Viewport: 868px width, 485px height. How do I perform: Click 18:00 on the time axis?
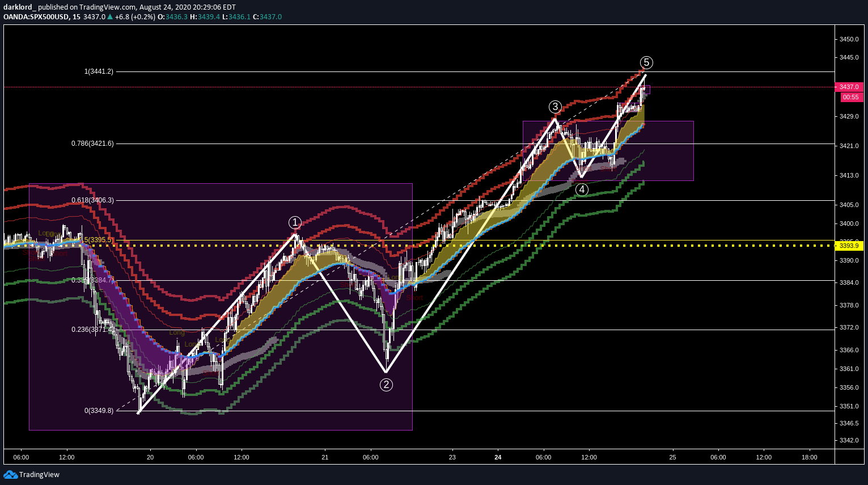tap(810, 457)
